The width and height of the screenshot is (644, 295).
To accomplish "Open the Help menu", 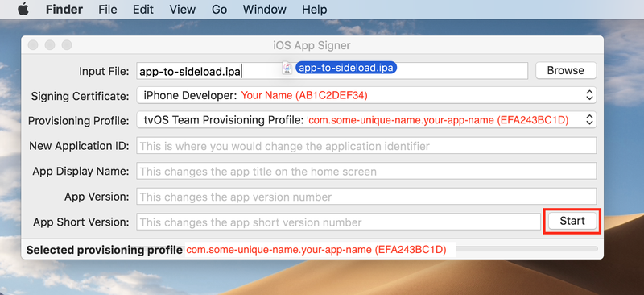I will pos(315,9).
